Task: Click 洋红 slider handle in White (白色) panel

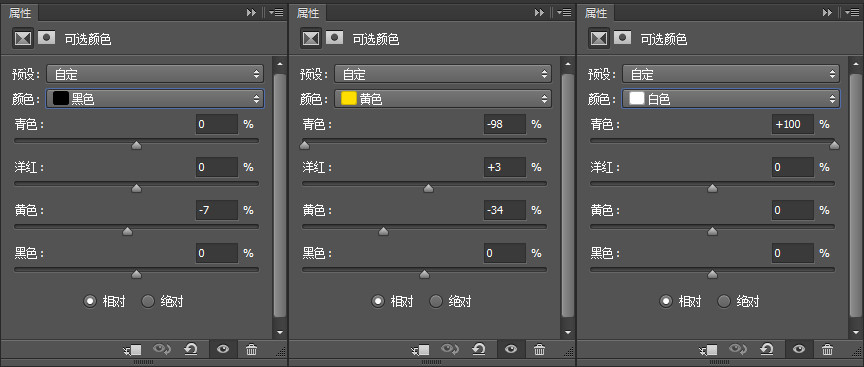Action: [712, 188]
